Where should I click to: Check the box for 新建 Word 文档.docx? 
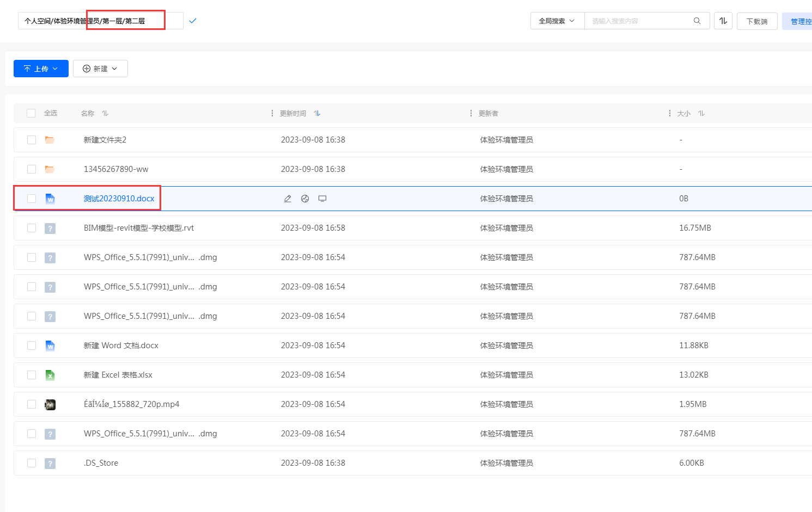pos(32,346)
